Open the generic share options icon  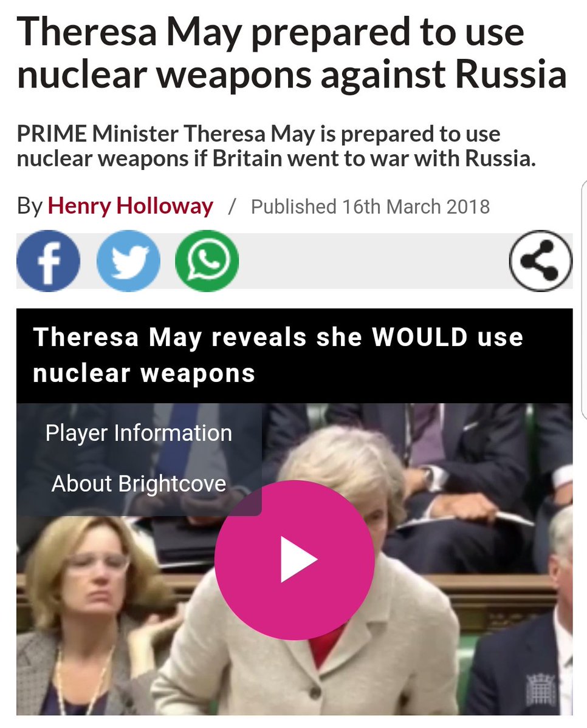[x=541, y=261]
